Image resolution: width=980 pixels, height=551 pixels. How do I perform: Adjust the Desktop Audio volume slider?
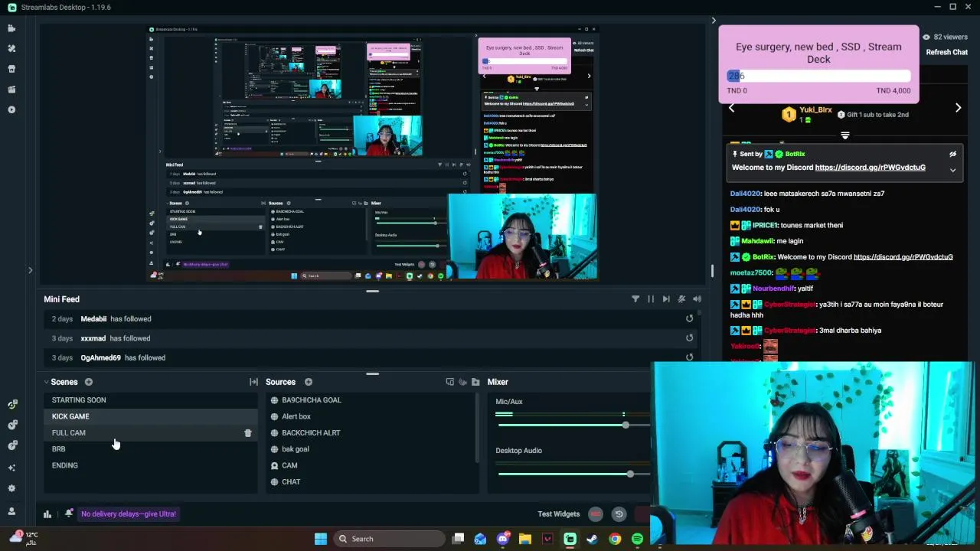tap(573, 474)
